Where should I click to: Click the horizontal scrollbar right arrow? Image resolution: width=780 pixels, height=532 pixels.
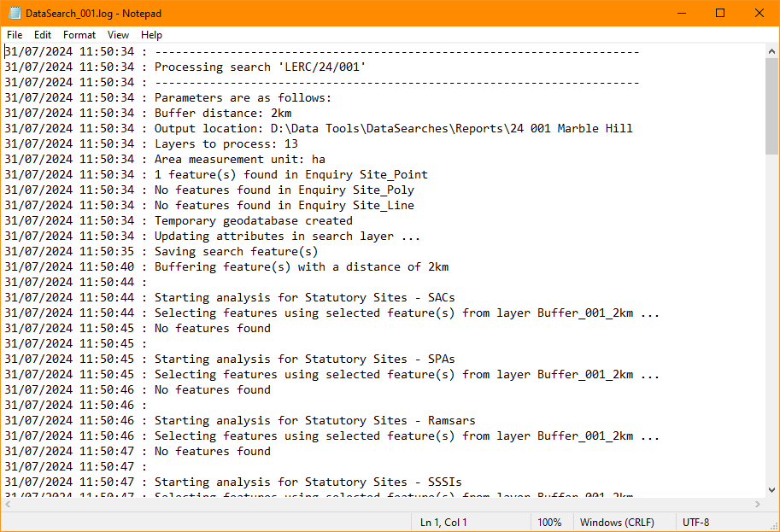(758, 504)
